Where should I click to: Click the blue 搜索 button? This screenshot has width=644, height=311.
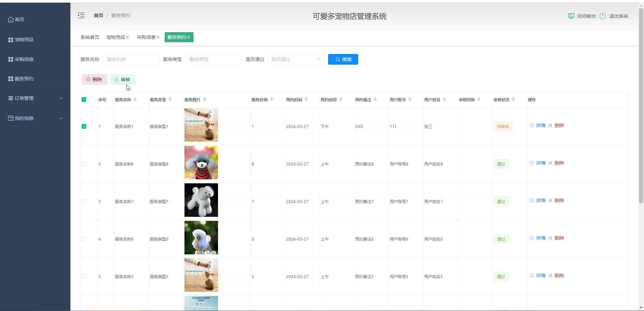[343, 59]
